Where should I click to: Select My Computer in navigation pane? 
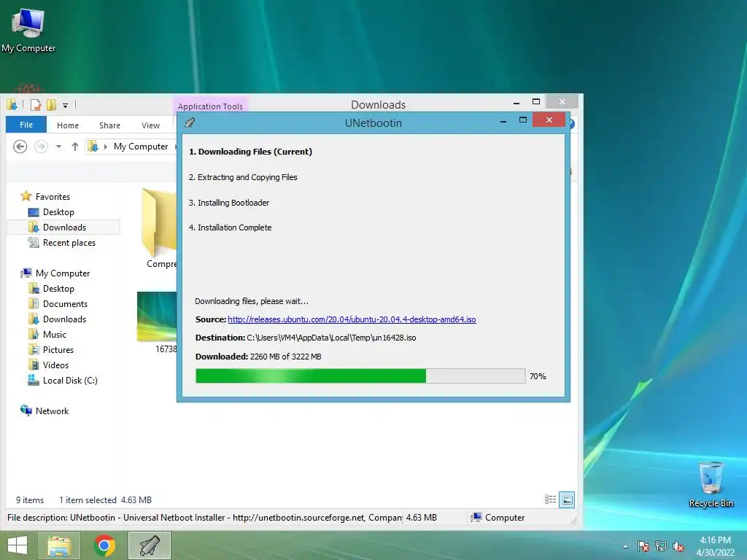(63, 273)
